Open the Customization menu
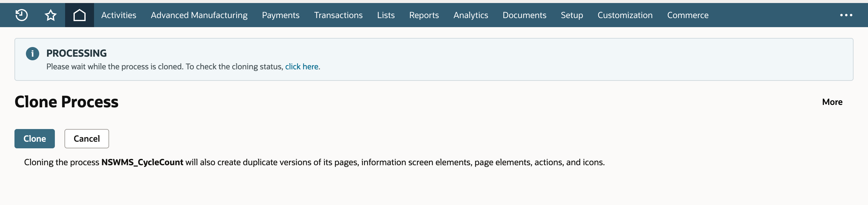The image size is (868, 205). pyautogui.click(x=625, y=15)
